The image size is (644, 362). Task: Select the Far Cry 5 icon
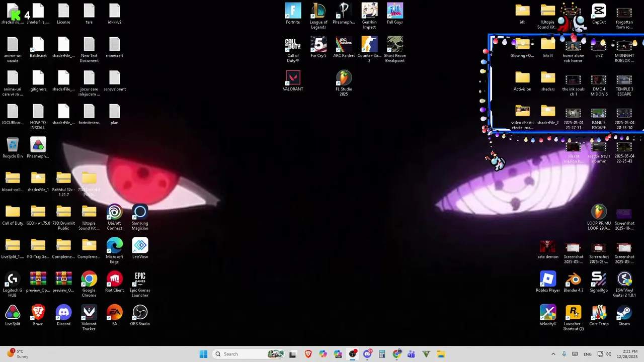click(x=318, y=47)
